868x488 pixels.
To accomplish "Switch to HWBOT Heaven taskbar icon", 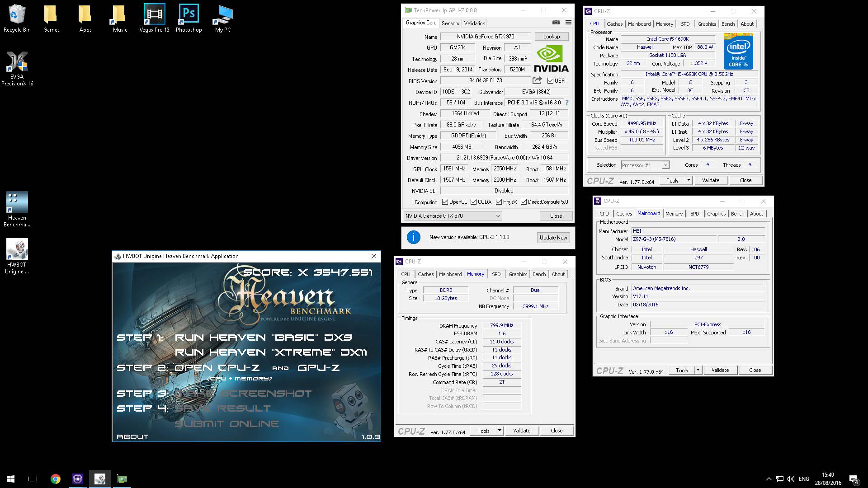I will coord(100,479).
